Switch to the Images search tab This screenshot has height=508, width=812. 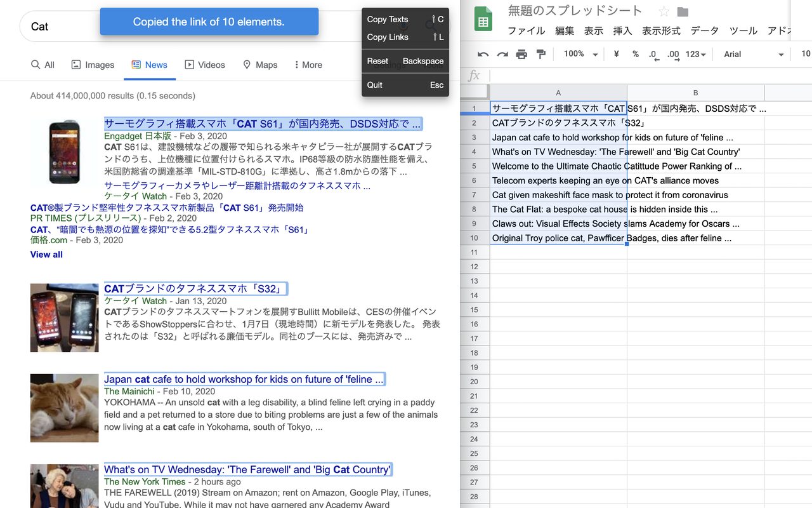pyautogui.click(x=93, y=65)
